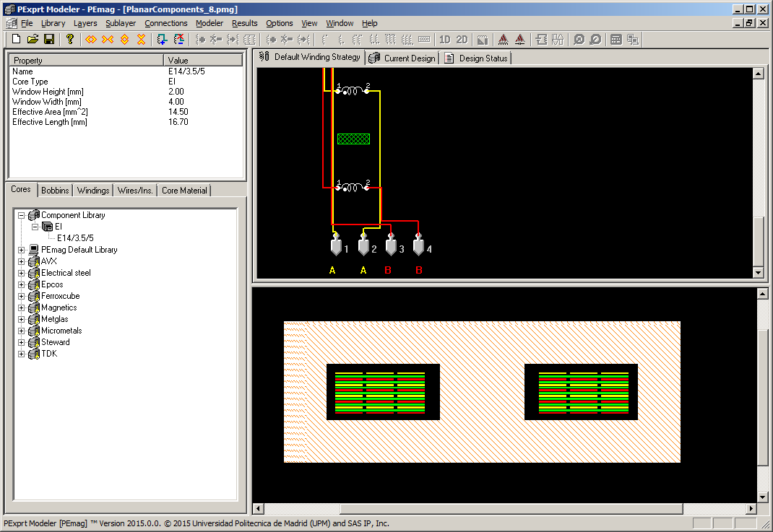
Task: Click terminal pin 1 in the winding schematic
Action: 336,245
